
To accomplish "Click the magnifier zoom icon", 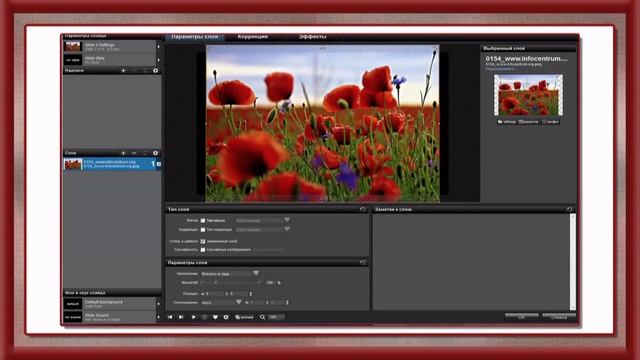I will 262,317.
